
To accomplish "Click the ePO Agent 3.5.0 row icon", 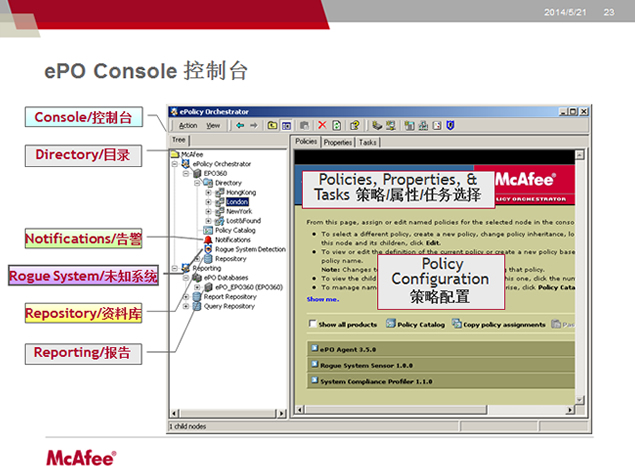I will click(x=315, y=348).
